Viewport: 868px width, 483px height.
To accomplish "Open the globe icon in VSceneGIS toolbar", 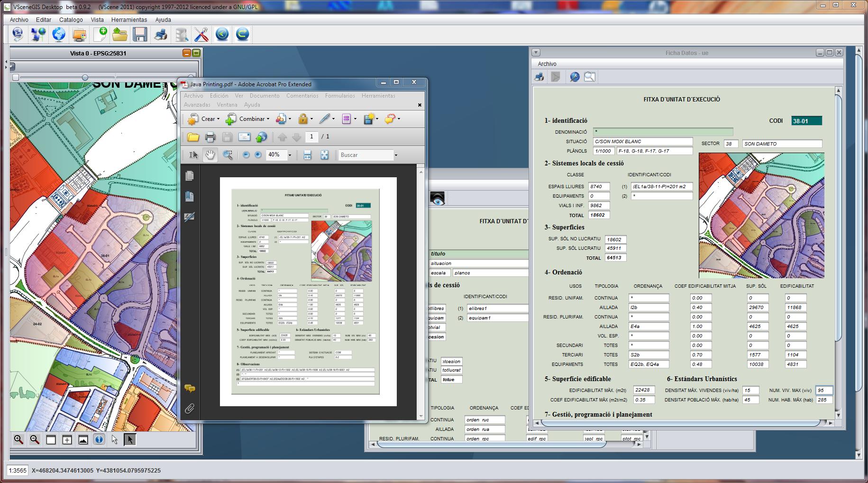I will click(59, 34).
